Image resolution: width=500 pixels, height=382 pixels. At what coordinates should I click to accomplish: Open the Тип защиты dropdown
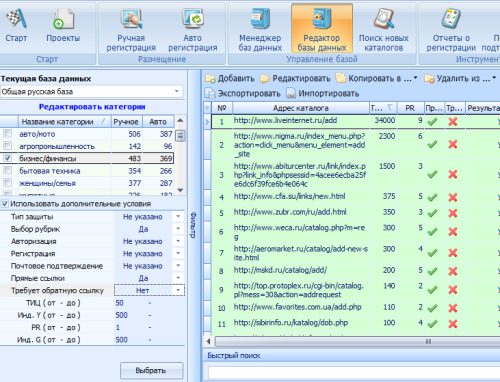click(178, 217)
